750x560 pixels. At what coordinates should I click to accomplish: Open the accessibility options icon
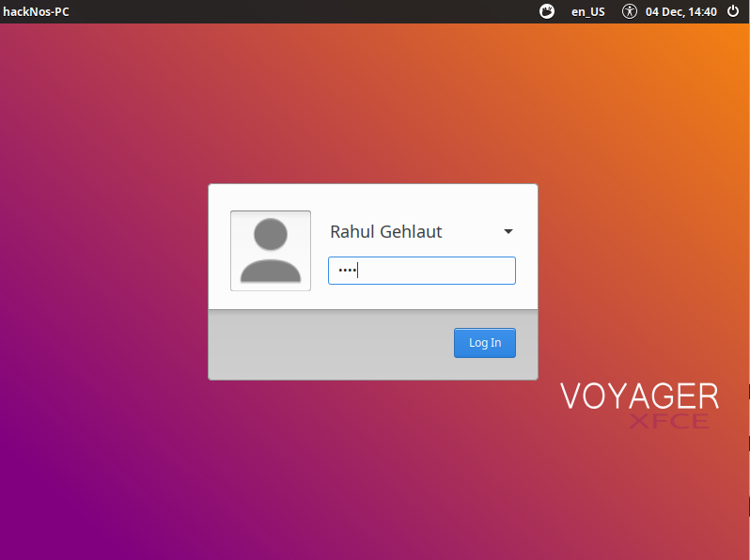coord(630,11)
